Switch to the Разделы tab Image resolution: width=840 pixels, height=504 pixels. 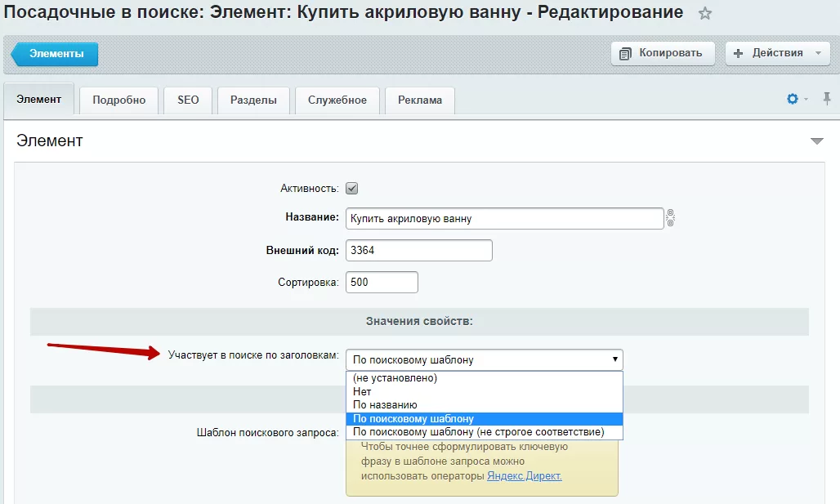pos(253,100)
